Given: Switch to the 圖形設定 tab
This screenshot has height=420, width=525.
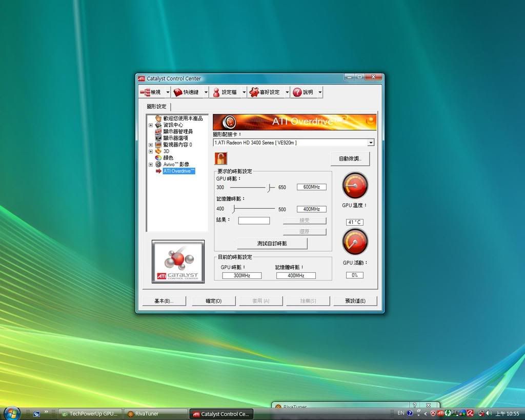Looking at the screenshot, I should pos(156,107).
